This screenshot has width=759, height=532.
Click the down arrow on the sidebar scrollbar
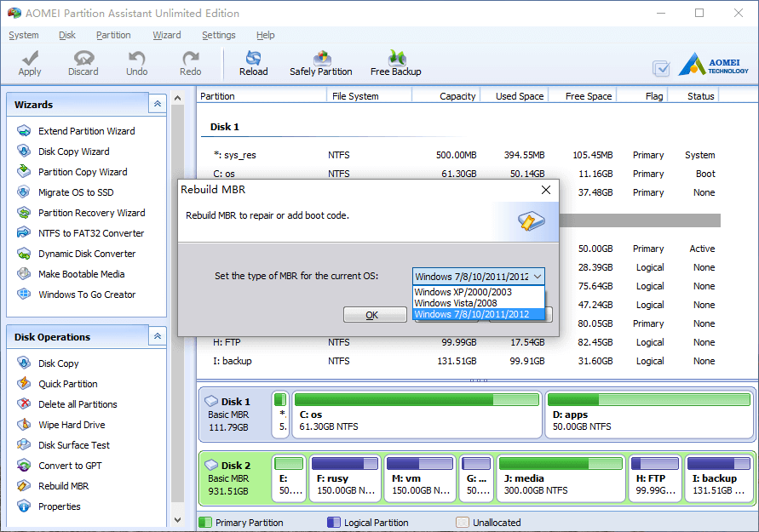coord(178,520)
